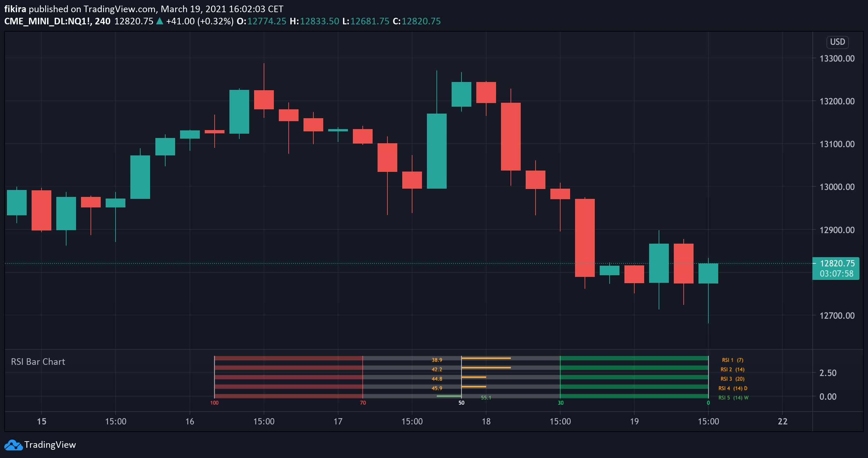Click the date label 18 on time axis

(x=486, y=421)
